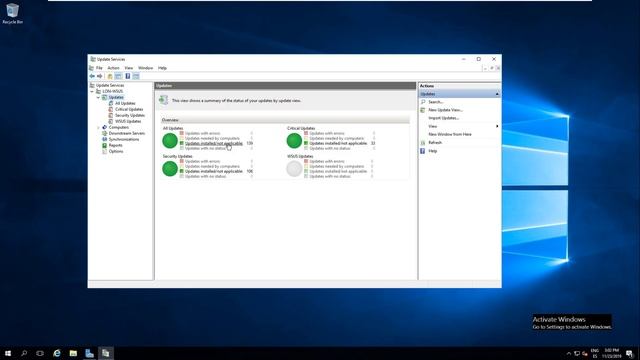The image size is (640, 360).
Task: Click Security Updates installed/not applicable link
Action: pos(213,171)
